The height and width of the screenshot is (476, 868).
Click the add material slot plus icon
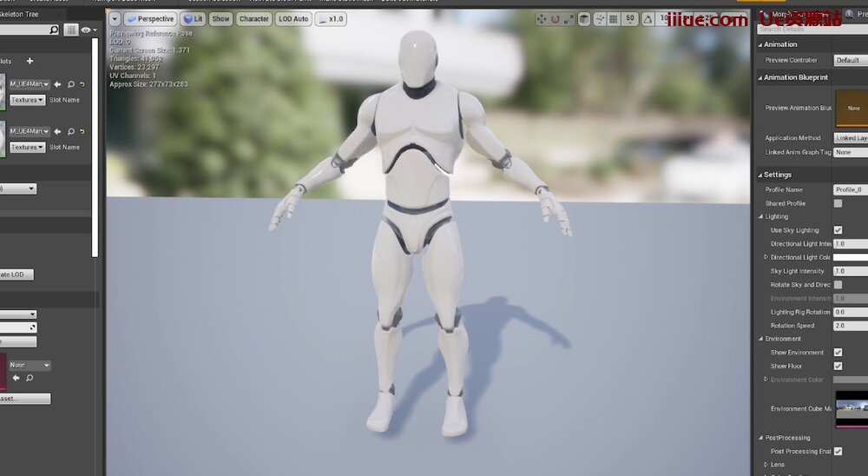click(x=30, y=61)
